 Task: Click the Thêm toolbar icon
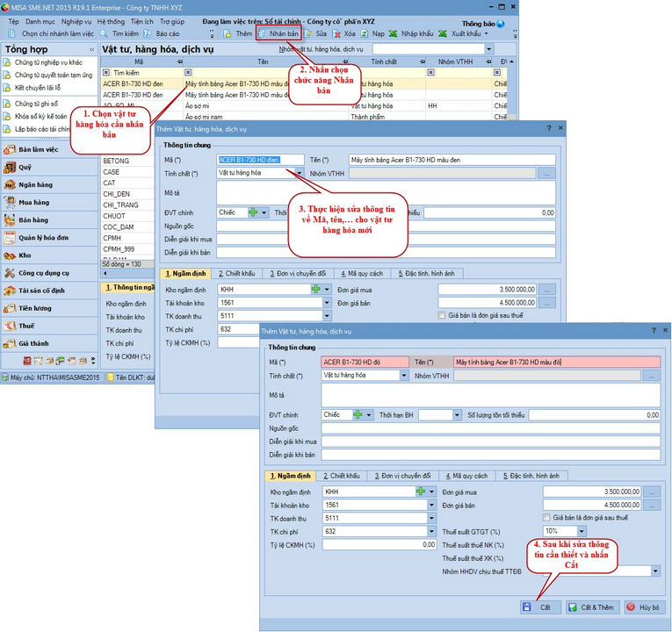228,33
